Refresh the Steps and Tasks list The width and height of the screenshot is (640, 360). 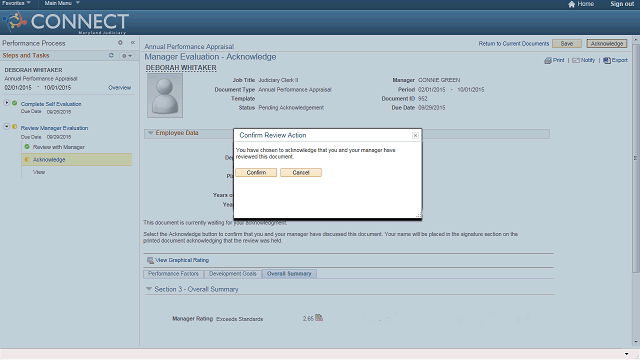[x=111, y=55]
